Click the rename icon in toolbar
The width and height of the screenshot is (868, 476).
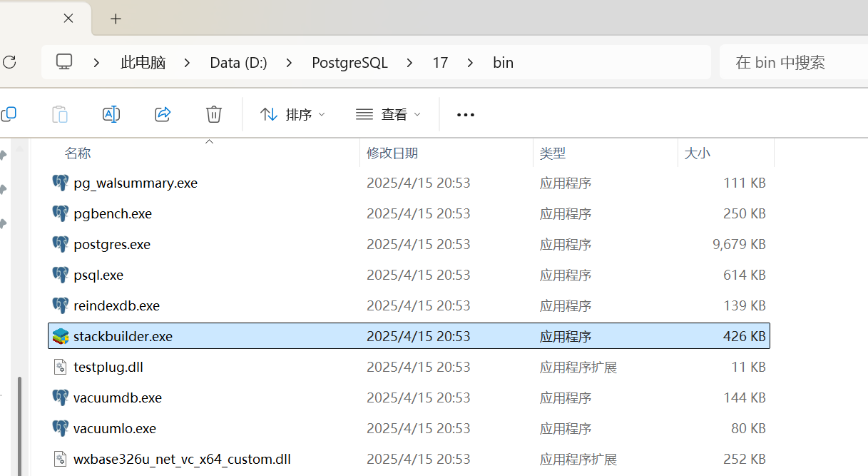pyautogui.click(x=111, y=114)
